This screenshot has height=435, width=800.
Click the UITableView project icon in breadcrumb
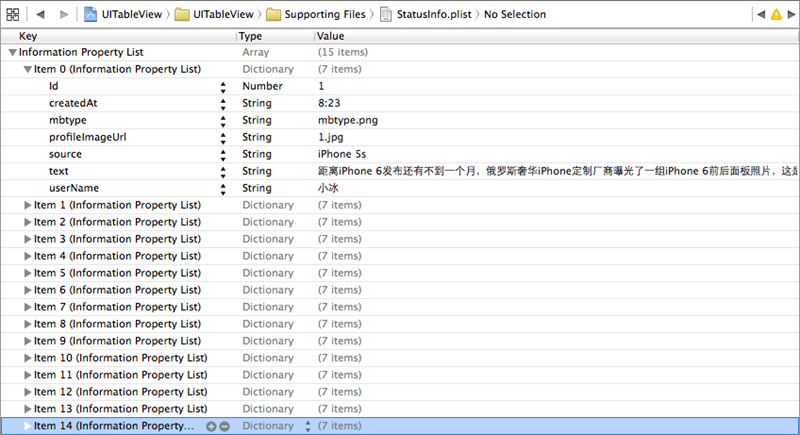(x=90, y=14)
